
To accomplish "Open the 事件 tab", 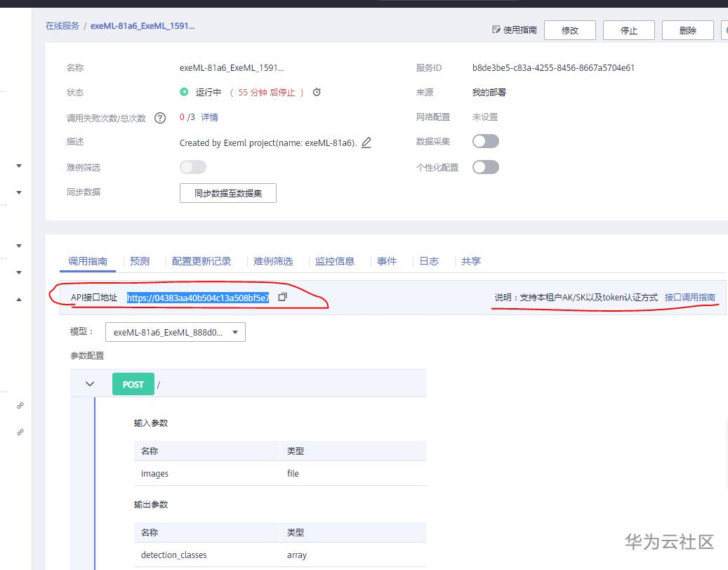I will pyautogui.click(x=387, y=261).
